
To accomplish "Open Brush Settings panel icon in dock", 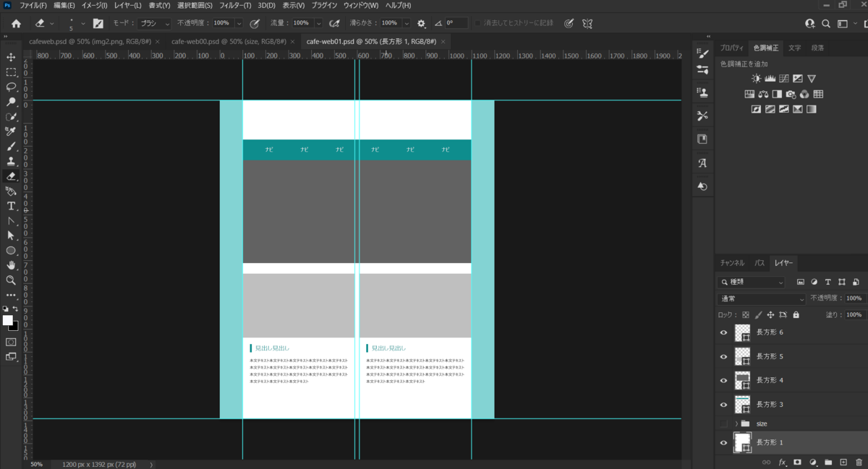I will [x=702, y=53].
